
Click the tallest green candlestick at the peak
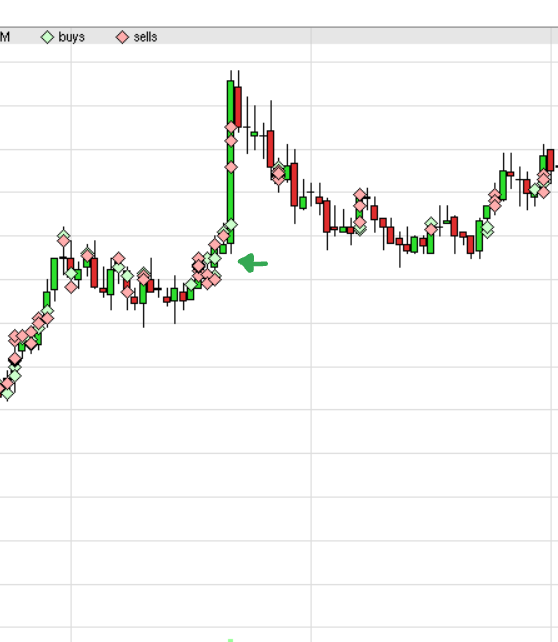[x=230, y=162]
